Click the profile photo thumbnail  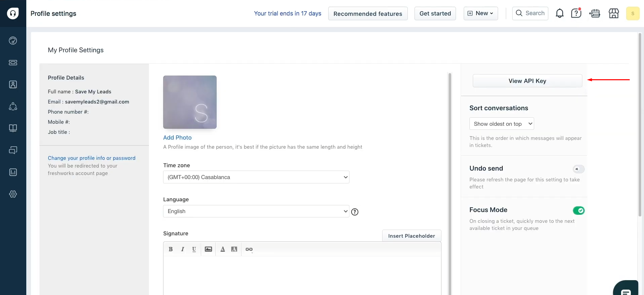pyautogui.click(x=190, y=102)
